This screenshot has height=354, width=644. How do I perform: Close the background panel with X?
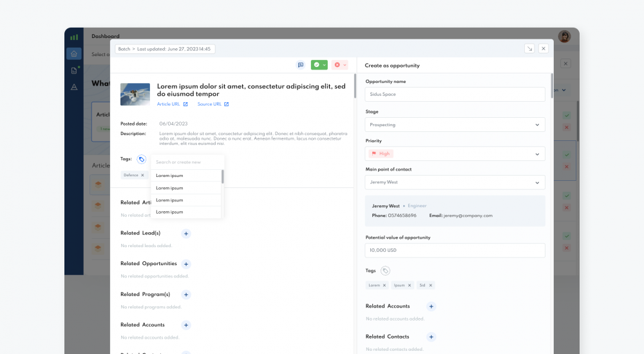(565, 64)
